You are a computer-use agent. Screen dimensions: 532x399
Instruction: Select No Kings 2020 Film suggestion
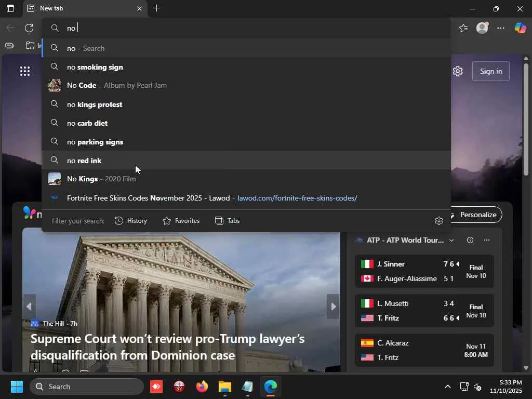pos(246,179)
